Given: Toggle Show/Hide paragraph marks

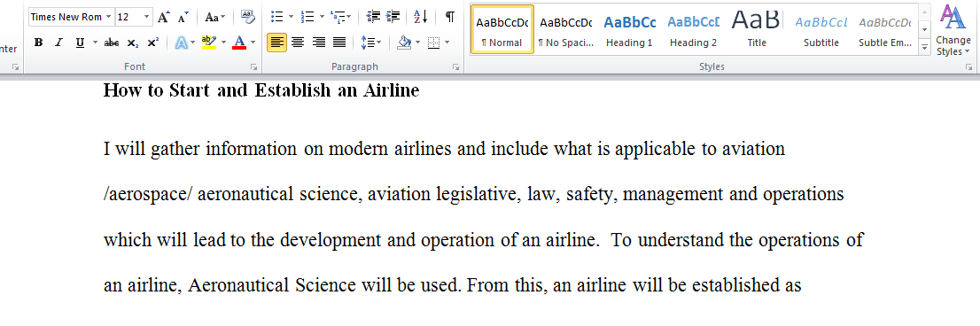Looking at the screenshot, I should [450, 17].
